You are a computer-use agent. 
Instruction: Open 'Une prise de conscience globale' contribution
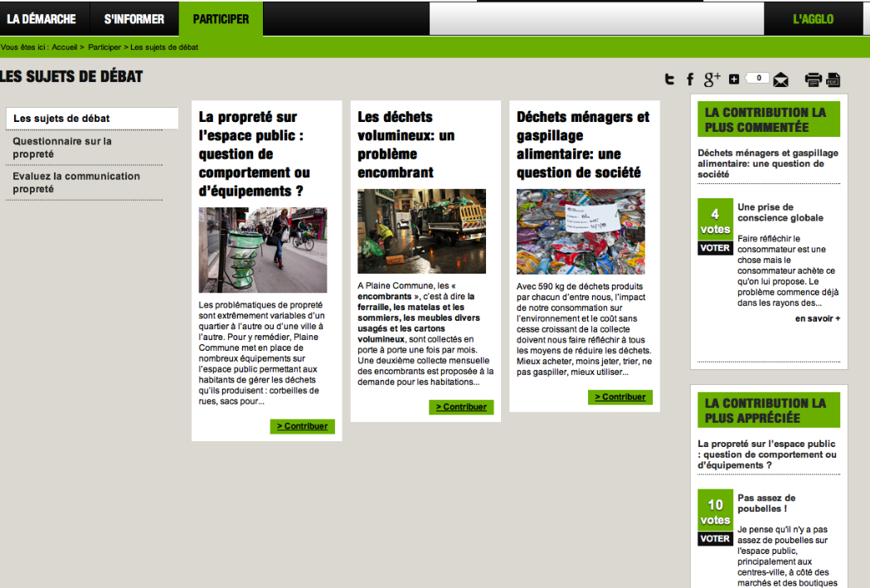pos(780,212)
